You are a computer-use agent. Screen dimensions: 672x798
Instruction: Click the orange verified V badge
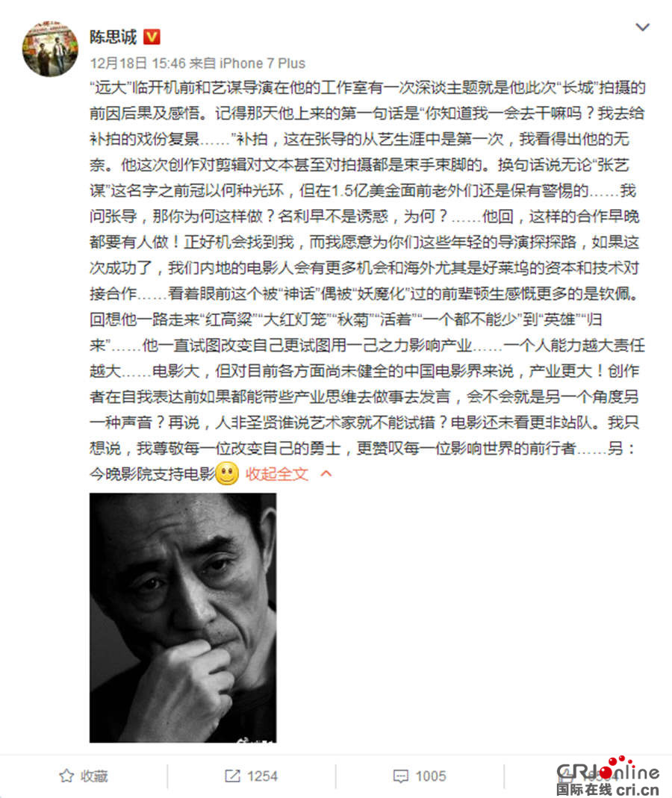152,37
